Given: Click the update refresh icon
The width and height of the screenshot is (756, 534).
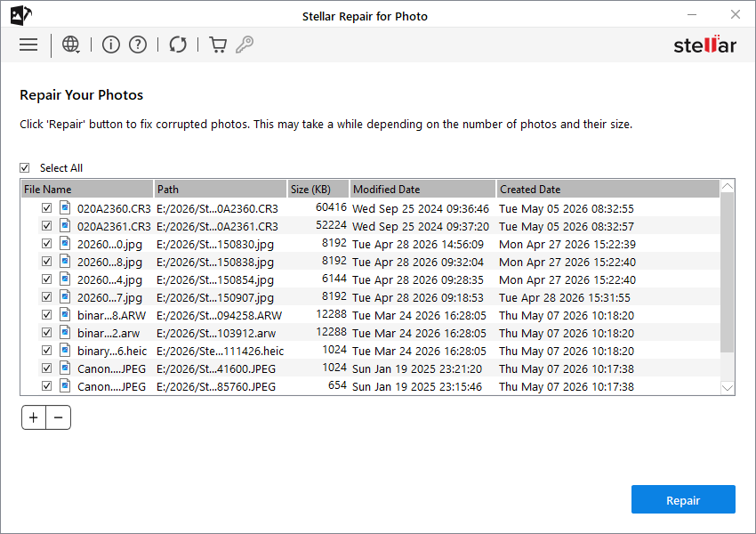Looking at the screenshot, I should point(178,44).
